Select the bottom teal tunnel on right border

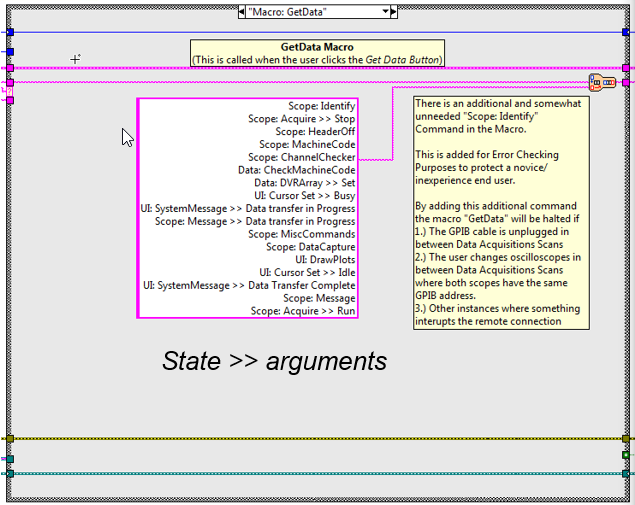(626, 473)
